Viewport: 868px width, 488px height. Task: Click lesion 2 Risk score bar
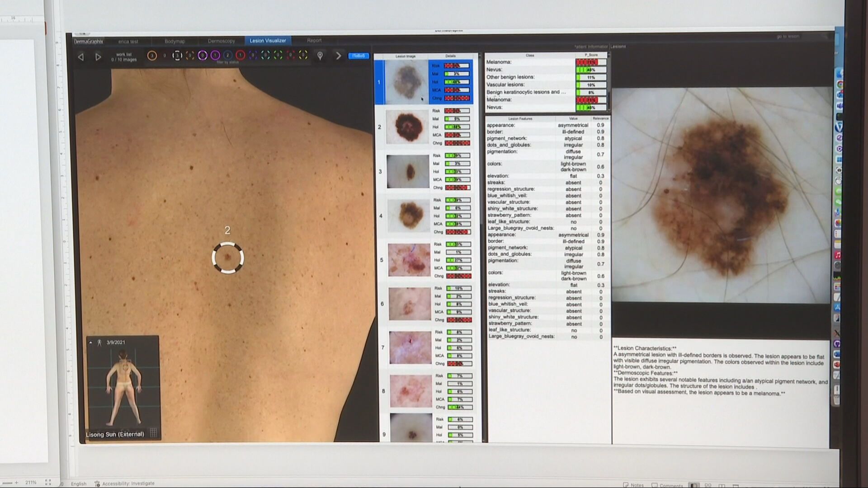coord(457,111)
